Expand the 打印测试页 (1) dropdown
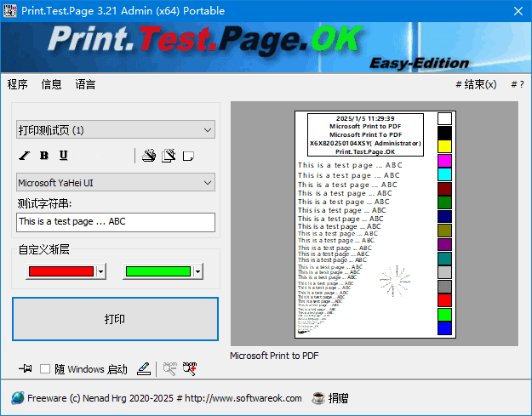532x416 pixels. click(115, 129)
